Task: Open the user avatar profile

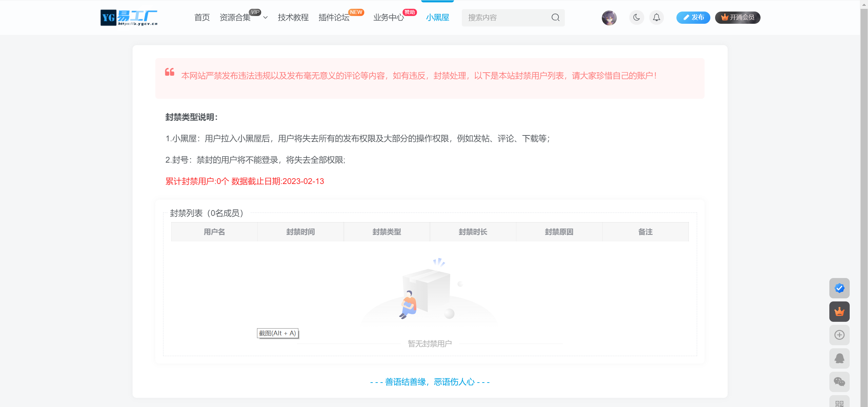Action: point(609,18)
